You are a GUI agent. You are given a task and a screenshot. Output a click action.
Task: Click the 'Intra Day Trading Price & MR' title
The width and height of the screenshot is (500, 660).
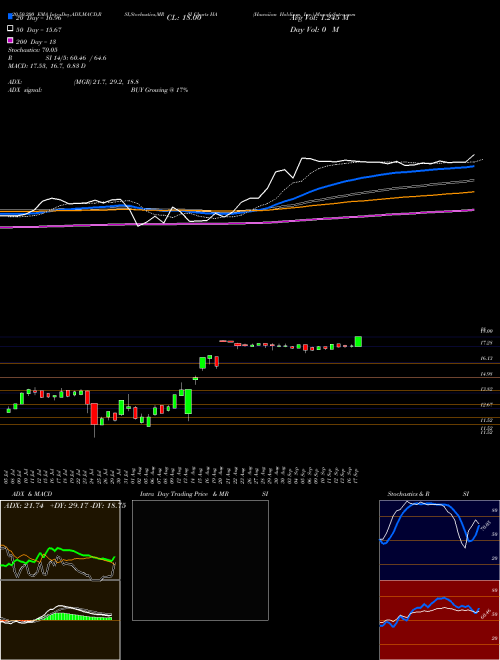tap(184, 494)
